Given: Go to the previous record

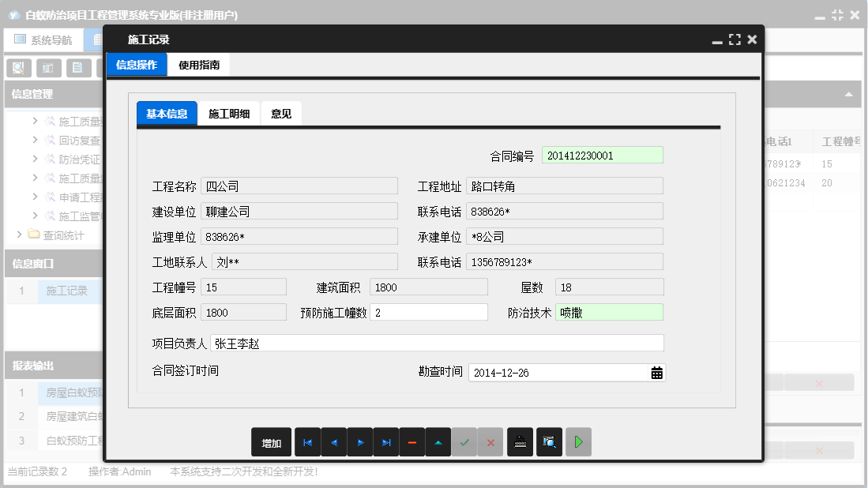Looking at the screenshot, I should 333,442.
